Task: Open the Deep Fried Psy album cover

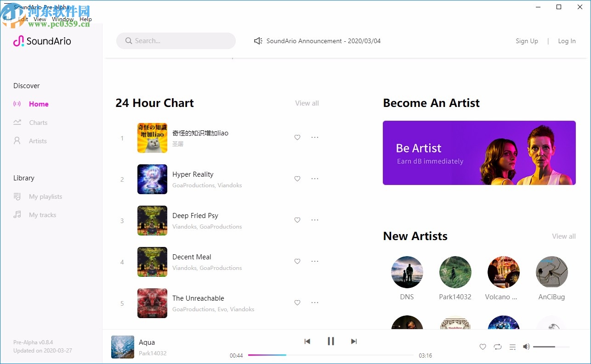Action: pos(152,220)
